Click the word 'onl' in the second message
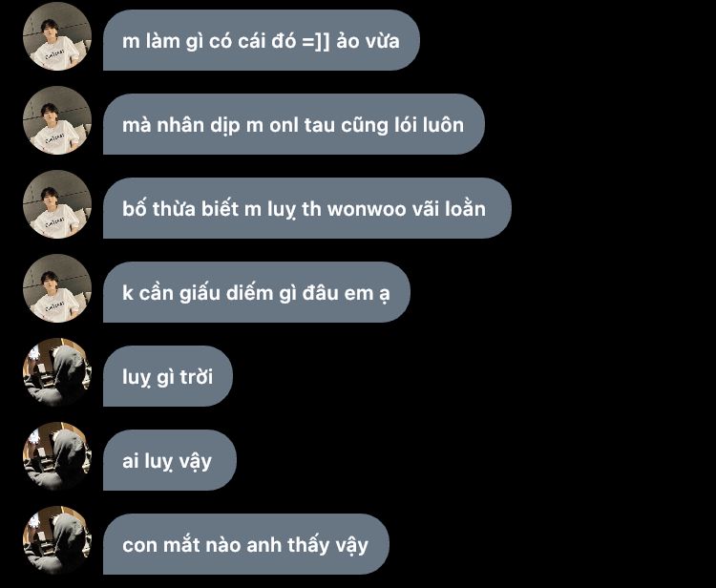Image resolution: width=716 pixels, height=588 pixels. point(284,125)
